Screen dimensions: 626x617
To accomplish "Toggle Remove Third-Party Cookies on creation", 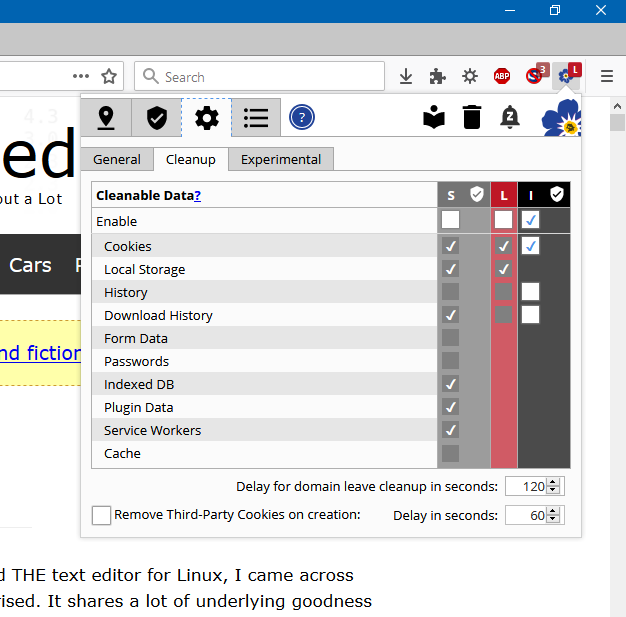I will (101, 515).
